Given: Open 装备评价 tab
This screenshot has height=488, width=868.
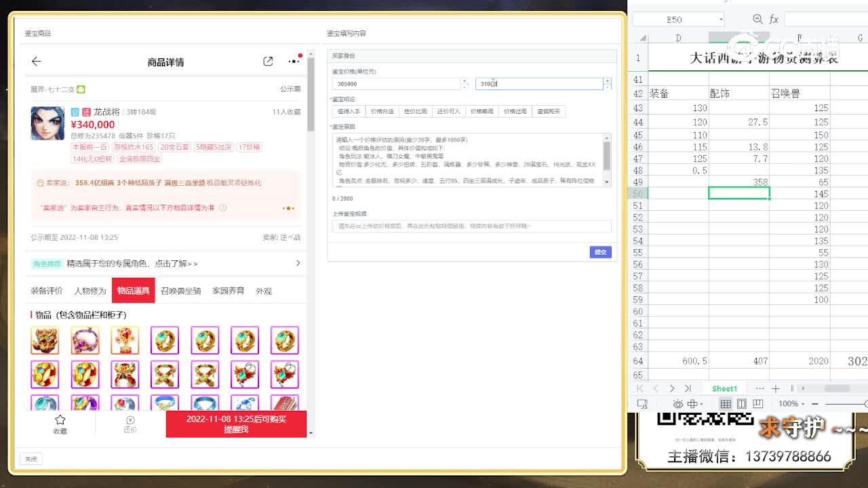Looking at the screenshot, I should 47,291.
